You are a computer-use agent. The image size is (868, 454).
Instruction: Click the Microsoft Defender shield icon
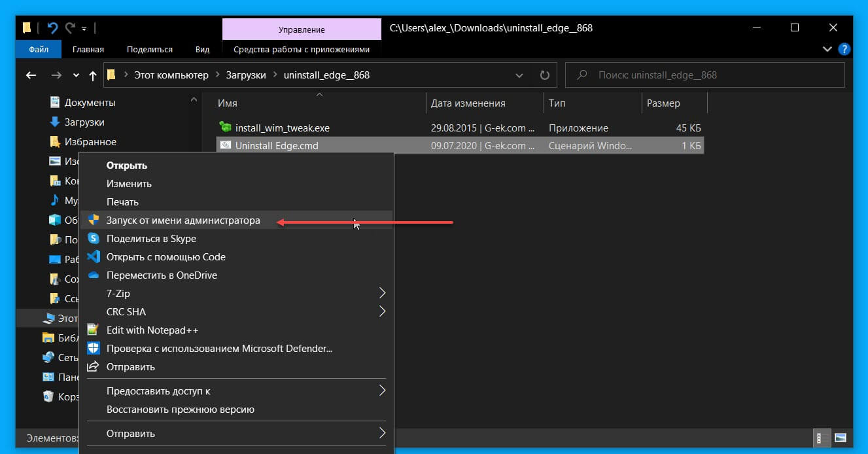click(x=94, y=348)
